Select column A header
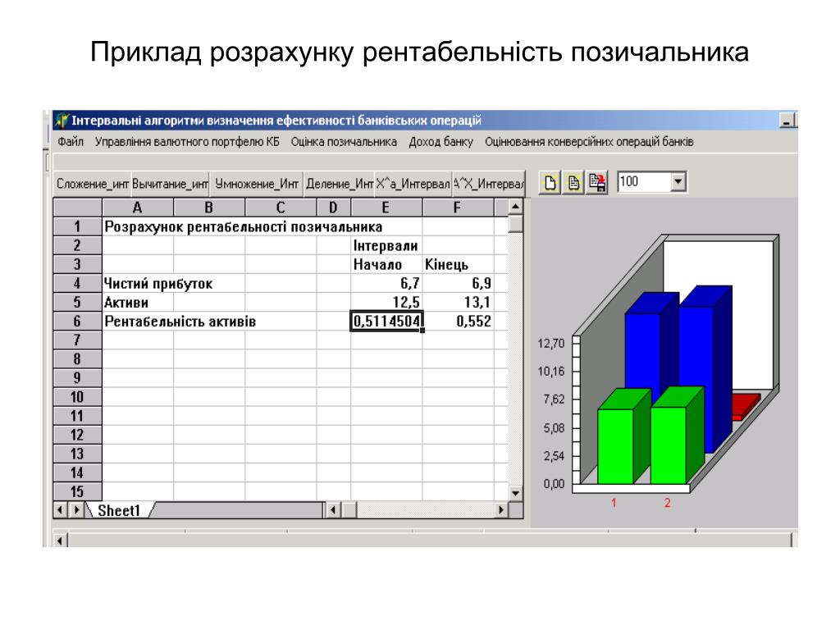Screen dimensions: 840x630 tap(138, 208)
